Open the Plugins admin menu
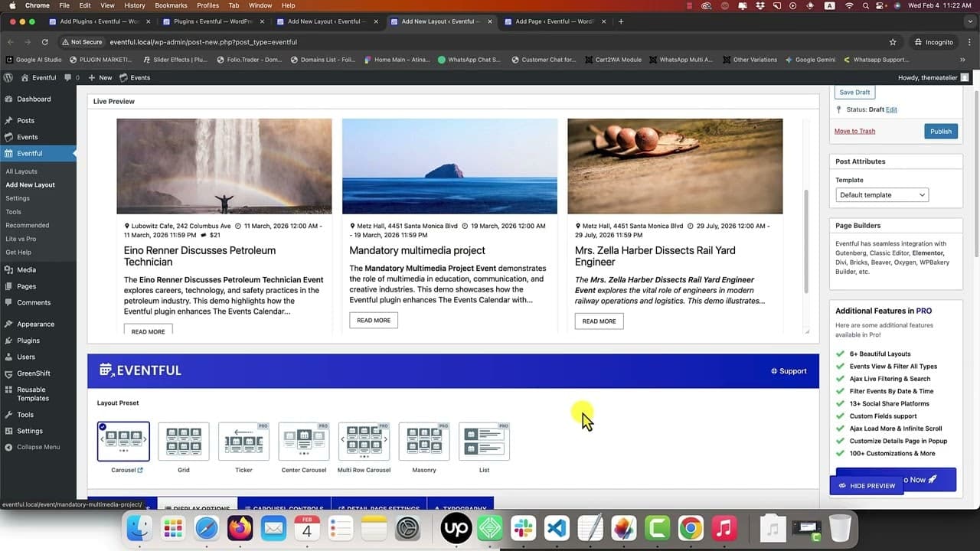 pyautogui.click(x=28, y=341)
